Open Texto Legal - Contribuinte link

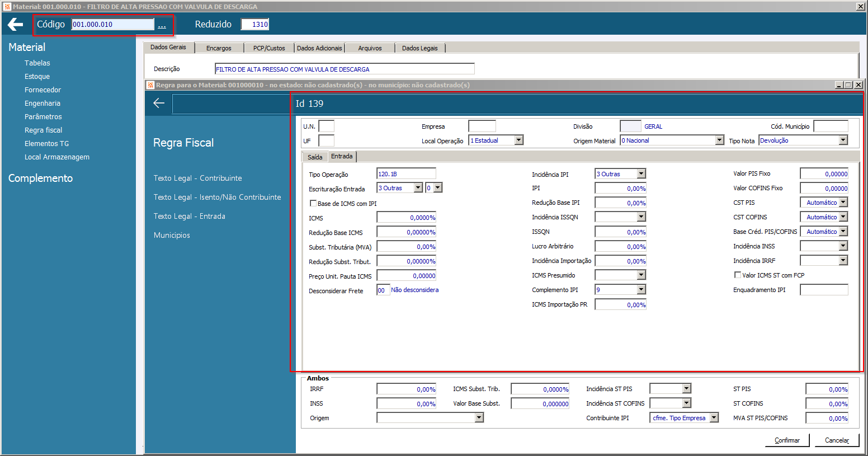[197, 178]
